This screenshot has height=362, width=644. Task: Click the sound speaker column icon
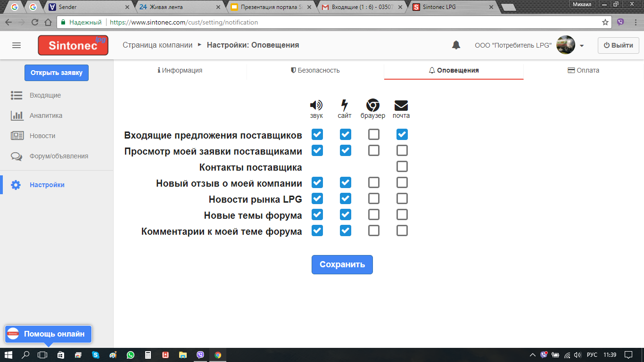[316, 106]
